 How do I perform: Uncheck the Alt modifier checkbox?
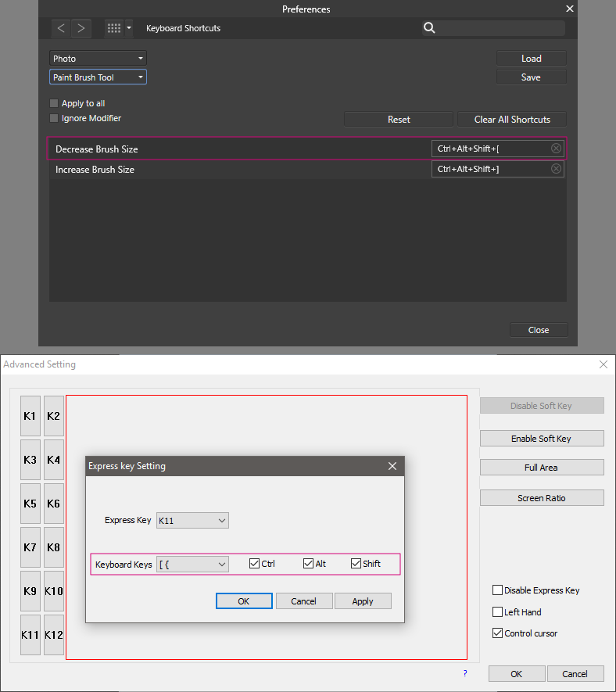tap(309, 564)
